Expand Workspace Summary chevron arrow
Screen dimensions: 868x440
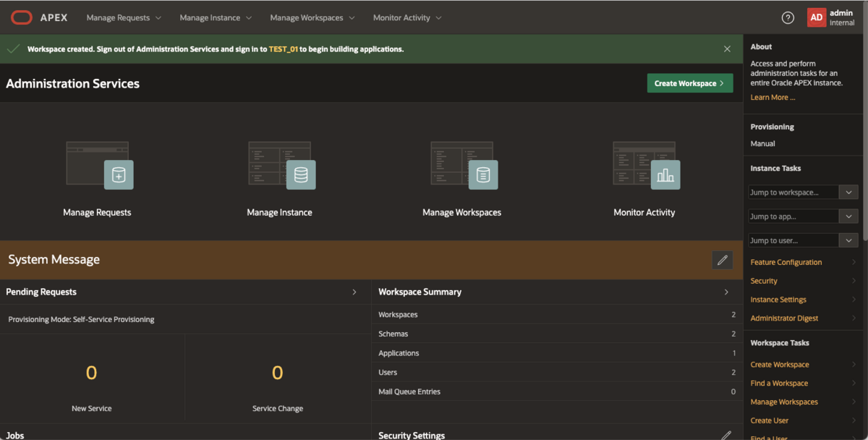coord(726,292)
